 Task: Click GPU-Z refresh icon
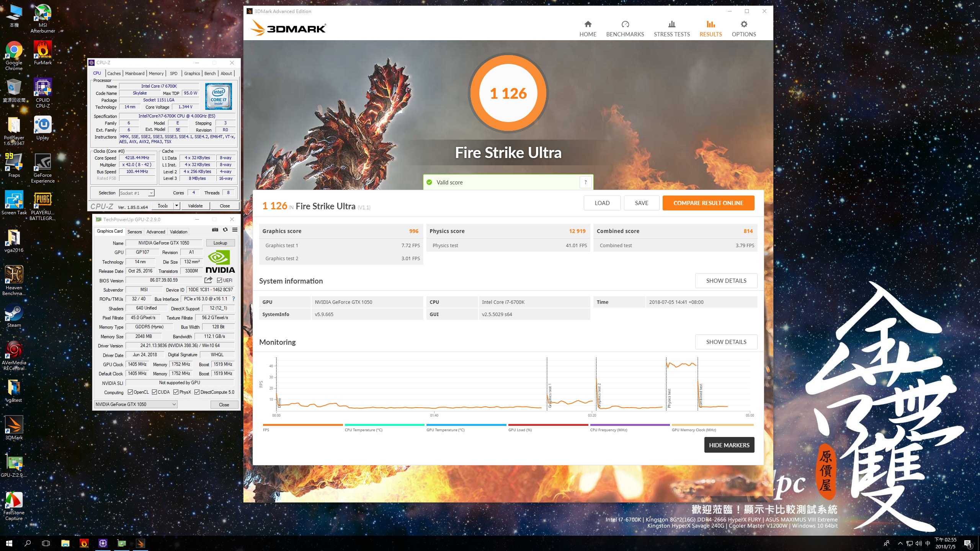tap(225, 230)
